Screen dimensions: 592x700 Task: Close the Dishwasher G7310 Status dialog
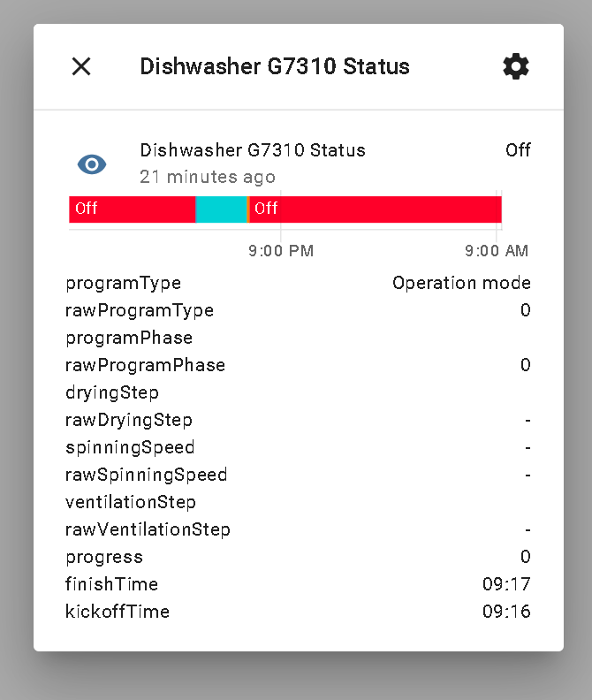[81, 66]
